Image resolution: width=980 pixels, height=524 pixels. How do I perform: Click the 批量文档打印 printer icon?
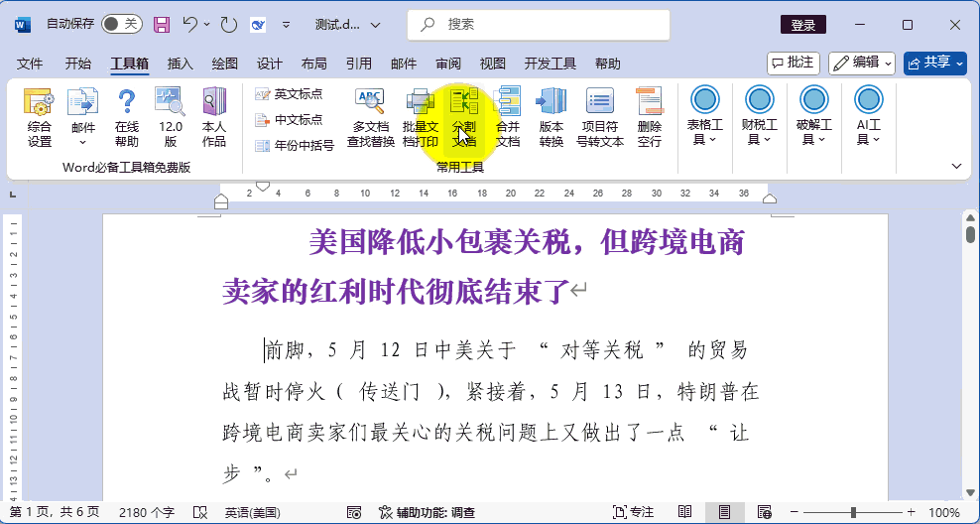[421, 117]
